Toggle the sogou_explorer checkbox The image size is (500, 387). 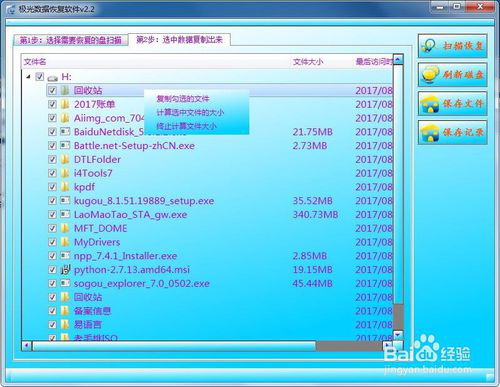52,283
